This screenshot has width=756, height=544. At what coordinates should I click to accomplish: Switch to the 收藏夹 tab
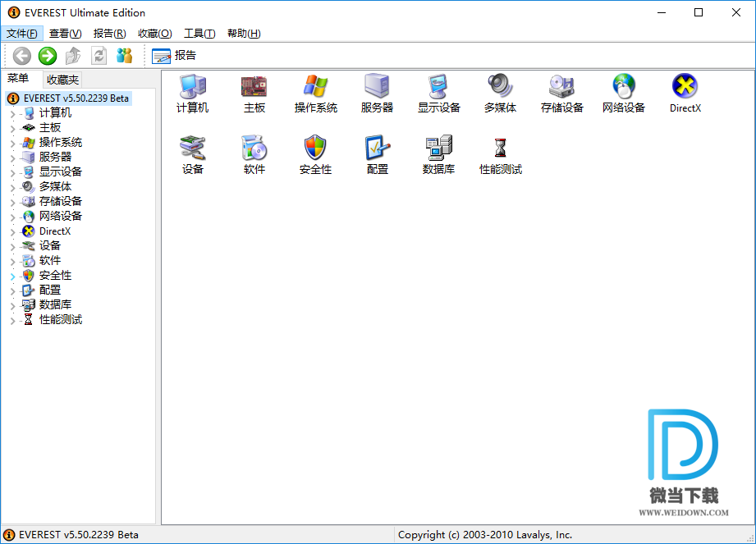[x=62, y=80]
